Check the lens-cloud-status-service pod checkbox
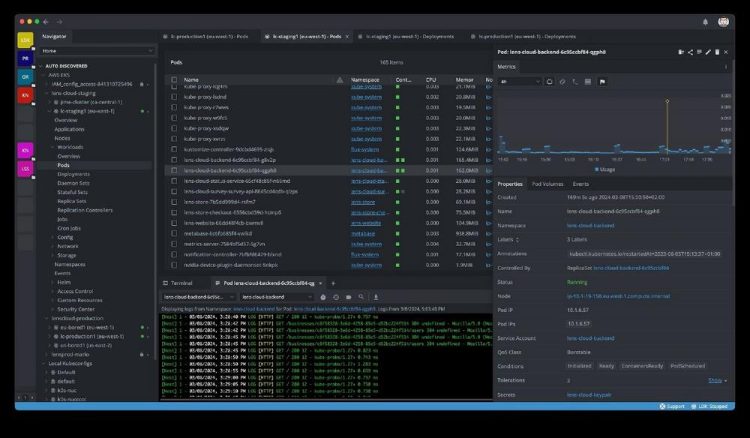Screen dimensions: 750x438 pyautogui.click(x=174, y=181)
